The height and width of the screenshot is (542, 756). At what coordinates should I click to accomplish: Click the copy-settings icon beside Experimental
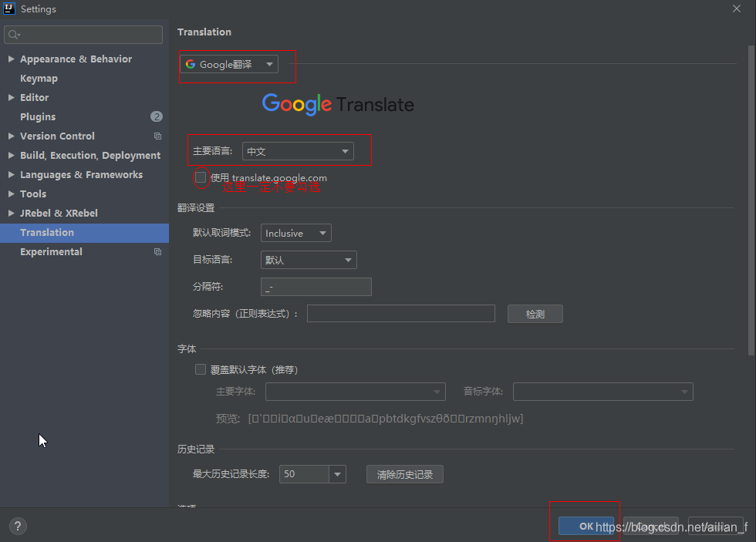click(x=157, y=251)
